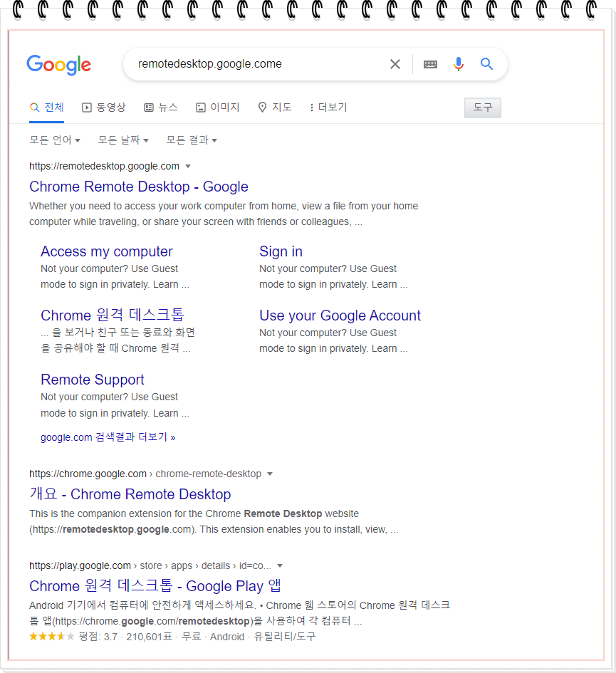Click the 전체 tab magnifier icon

click(34, 108)
